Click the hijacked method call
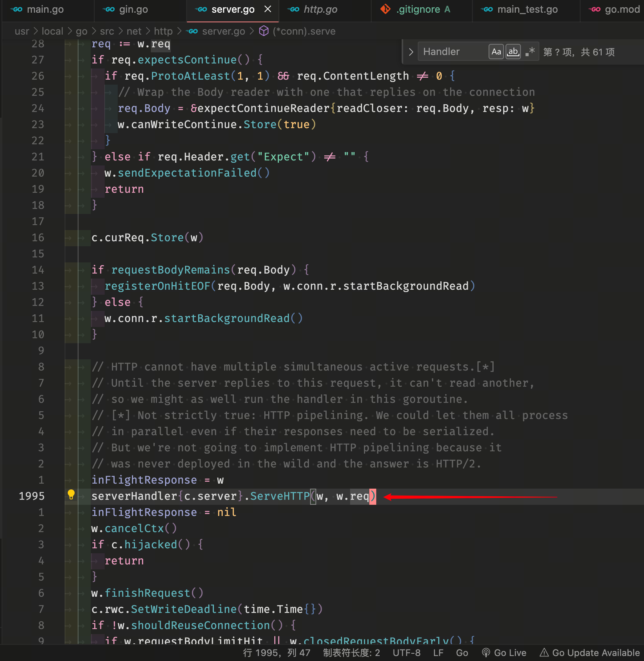The height and width of the screenshot is (661, 644). pyautogui.click(x=151, y=545)
